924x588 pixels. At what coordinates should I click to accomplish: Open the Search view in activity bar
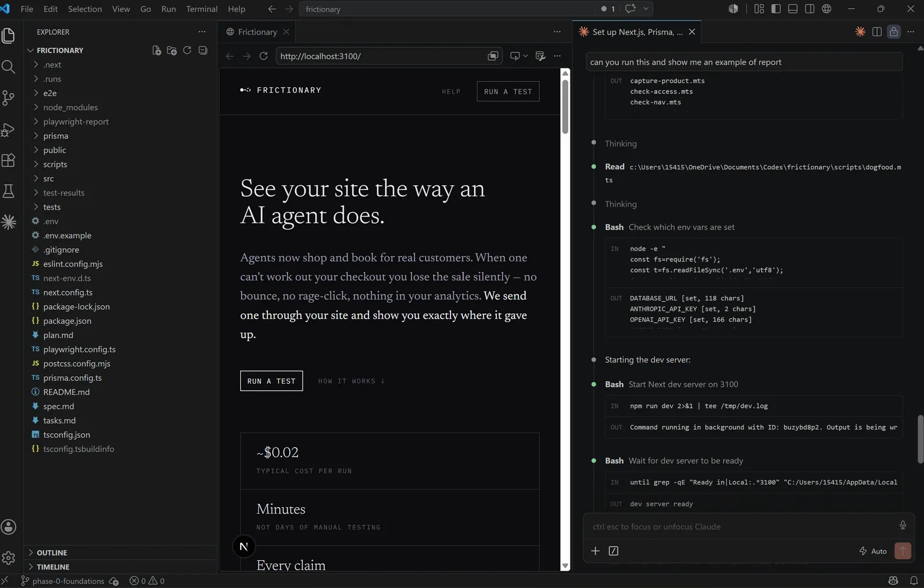pyautogui.click(x=9, y=67)
